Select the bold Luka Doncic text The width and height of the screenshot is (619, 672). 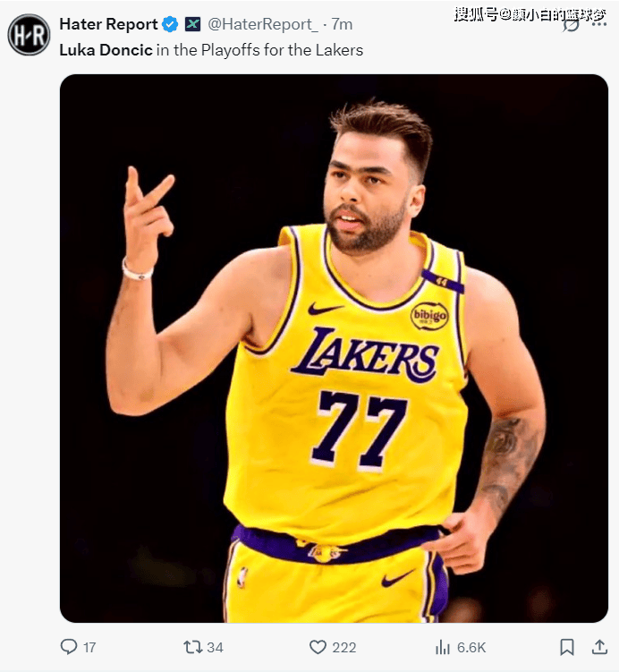point(106,50)
